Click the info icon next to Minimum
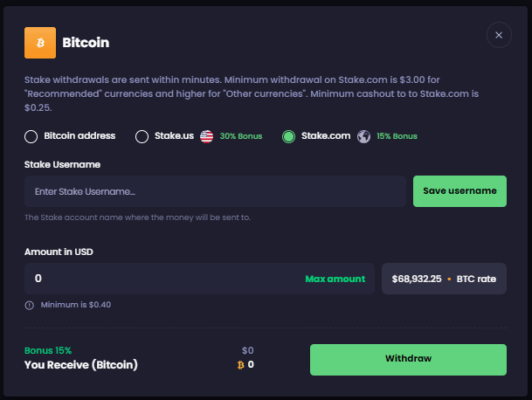The height and width of the screenshot is (400, 532). (x=30, y=305)
